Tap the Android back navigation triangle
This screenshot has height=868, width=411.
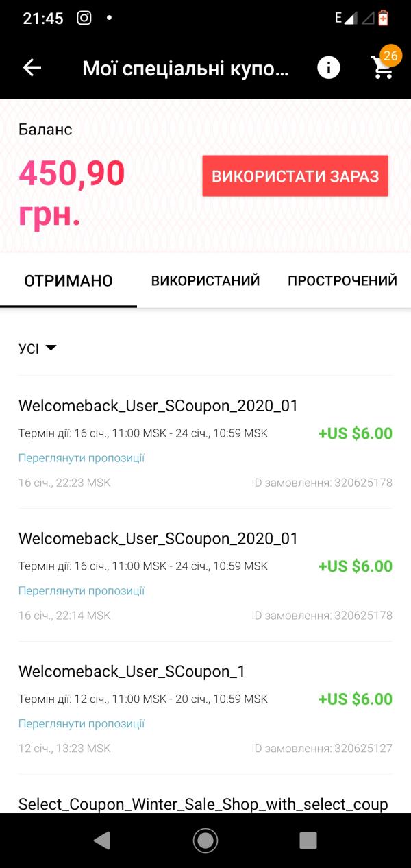102,840
